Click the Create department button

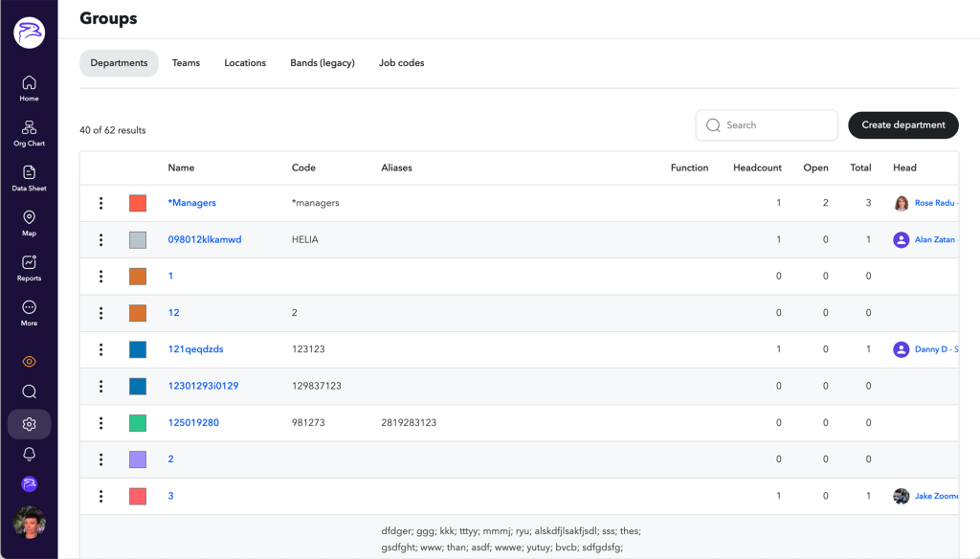902,125
